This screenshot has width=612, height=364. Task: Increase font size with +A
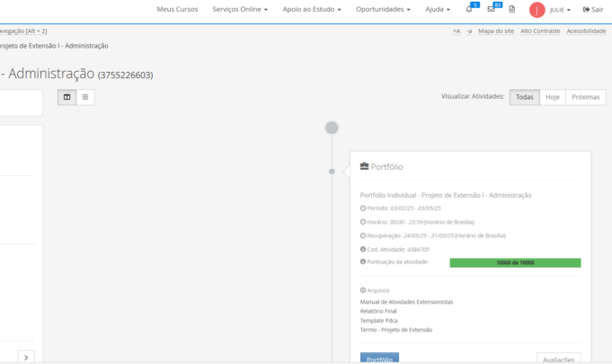[457, 31]
